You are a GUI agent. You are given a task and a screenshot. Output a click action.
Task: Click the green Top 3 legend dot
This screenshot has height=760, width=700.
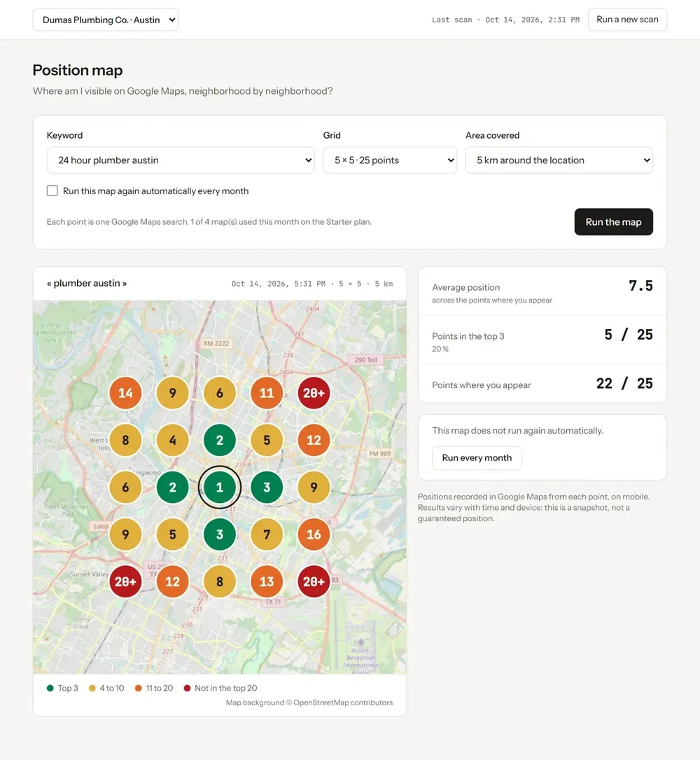(x=50, y=689)
